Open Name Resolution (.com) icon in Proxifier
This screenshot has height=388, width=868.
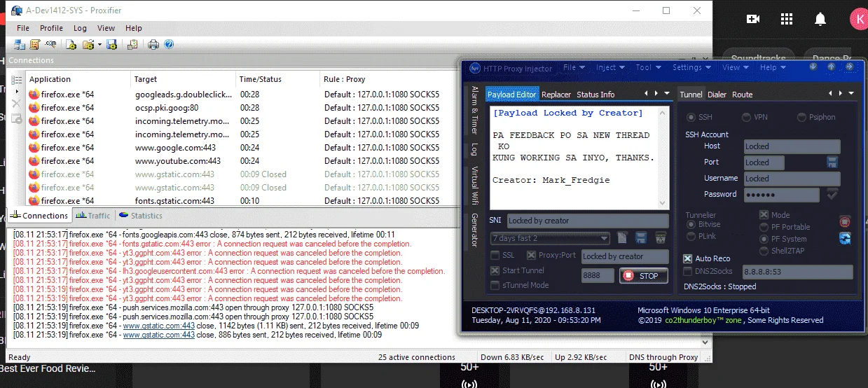(50, 44)
